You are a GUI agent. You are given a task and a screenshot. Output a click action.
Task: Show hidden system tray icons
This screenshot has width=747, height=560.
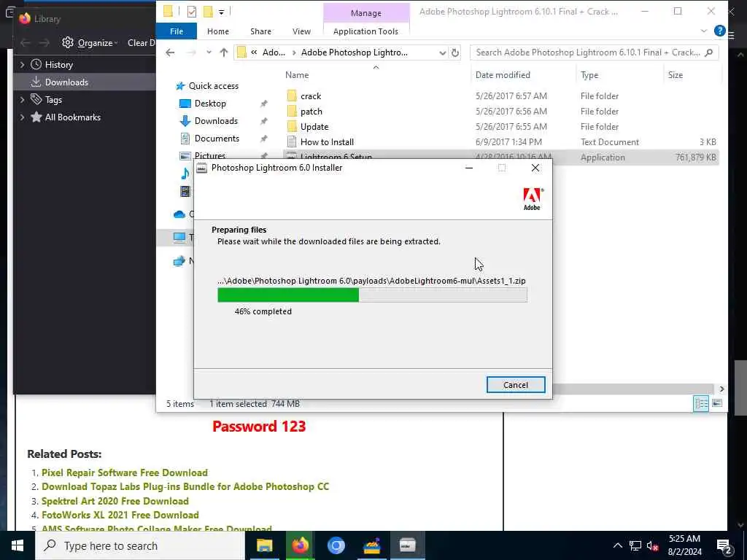pyautogui.click(x=617, y=545)
